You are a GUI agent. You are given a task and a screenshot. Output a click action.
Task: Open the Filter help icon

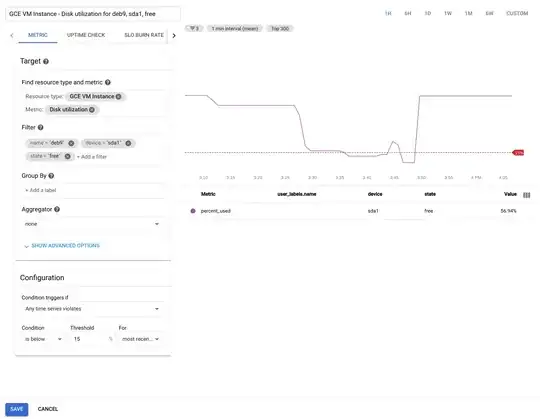(x=41, y=127)
